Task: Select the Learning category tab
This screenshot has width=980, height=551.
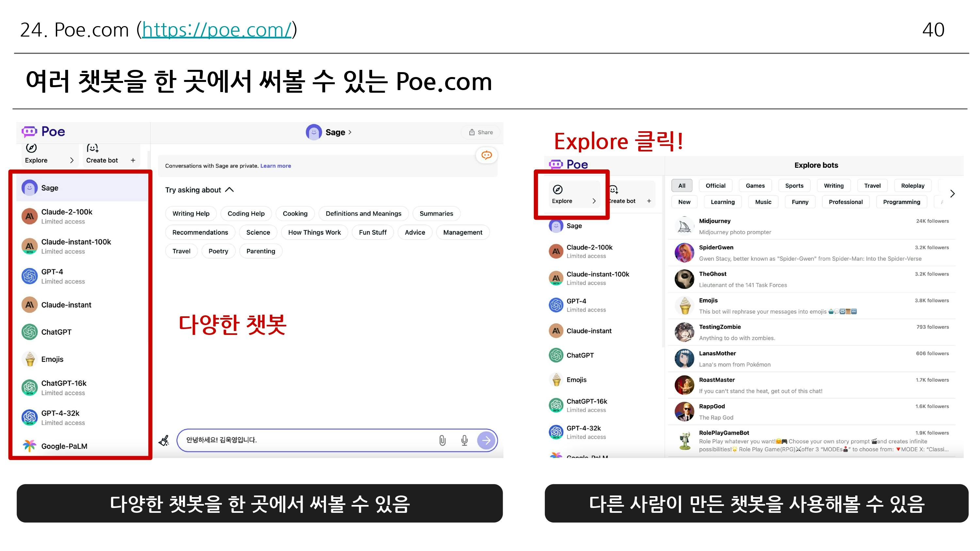Action: point(723,202)
